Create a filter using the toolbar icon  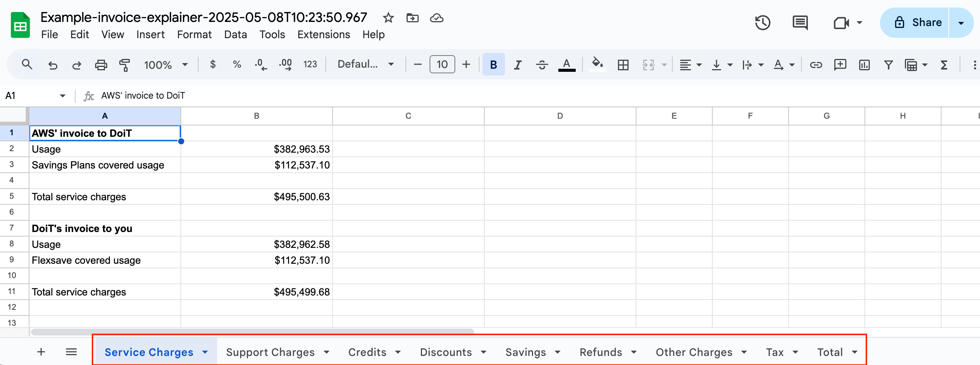[888, 65]
